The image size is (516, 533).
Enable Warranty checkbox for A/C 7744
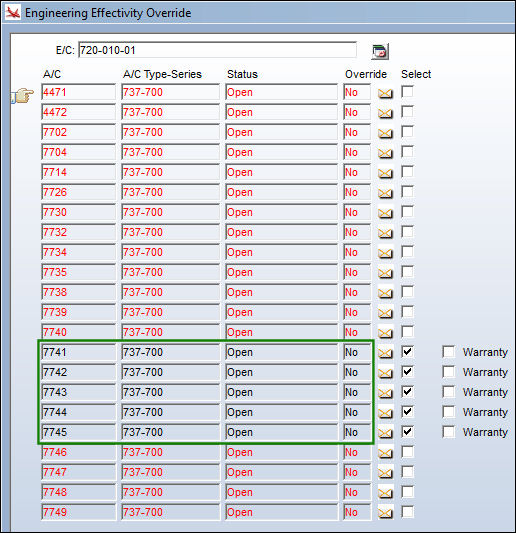(449, 412)
